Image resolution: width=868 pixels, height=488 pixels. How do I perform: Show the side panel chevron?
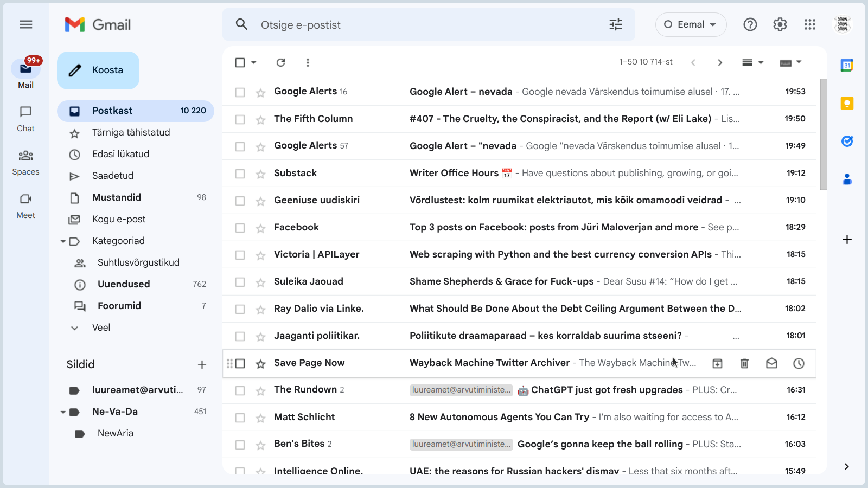pos(846,466)
